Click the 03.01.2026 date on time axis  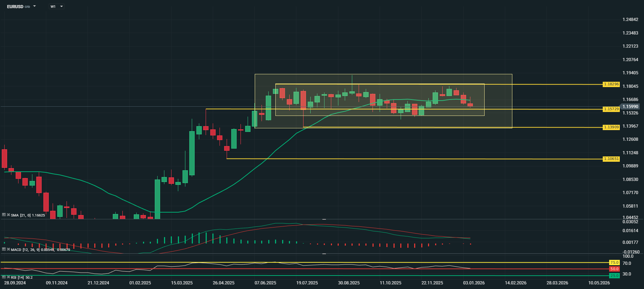pyautogui.click(x=474, y=283)
